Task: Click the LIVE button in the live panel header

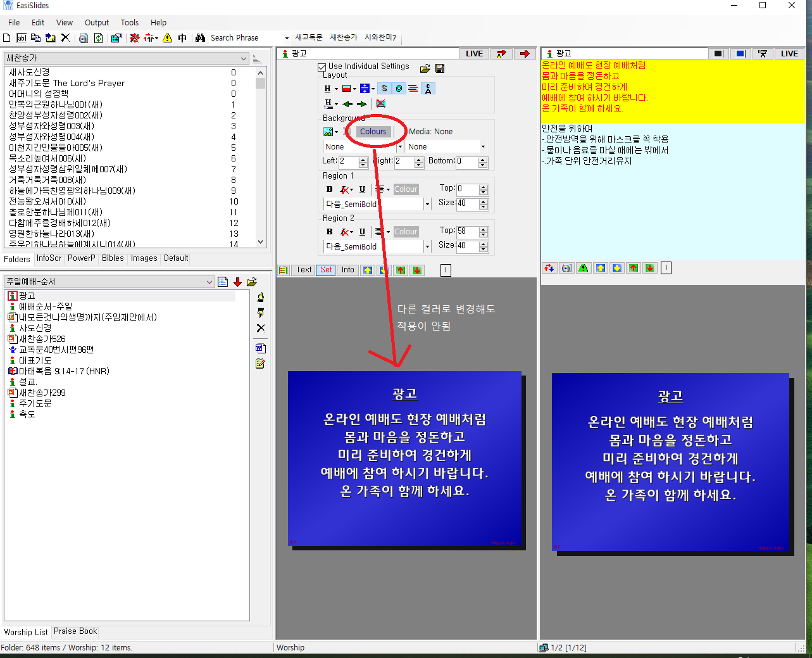Action: [789, 54]
